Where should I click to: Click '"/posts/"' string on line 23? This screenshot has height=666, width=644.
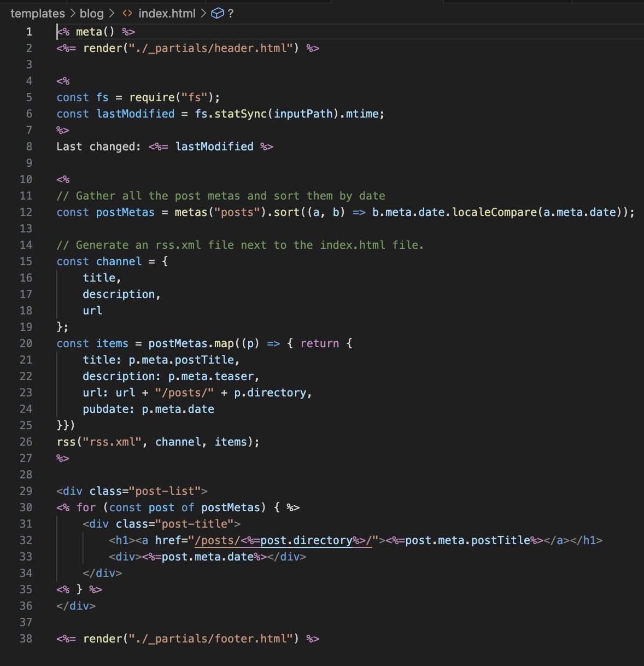(x=184, y=393)
